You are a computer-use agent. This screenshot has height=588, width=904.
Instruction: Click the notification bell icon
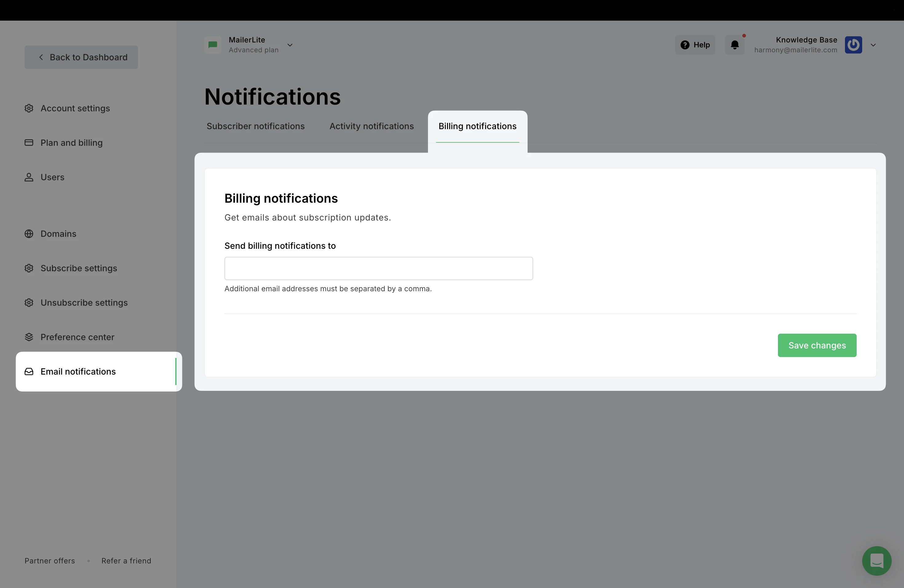pos(735,45)
